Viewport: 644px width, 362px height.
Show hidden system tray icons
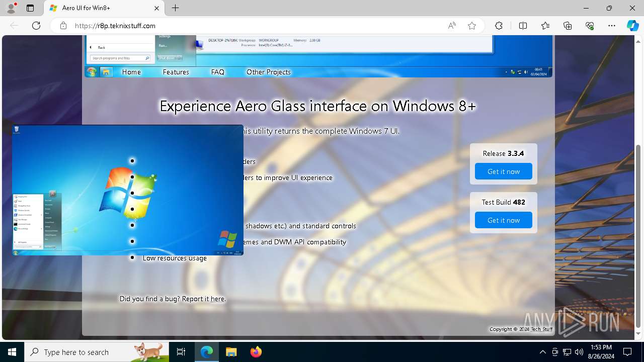pos(542,352)
